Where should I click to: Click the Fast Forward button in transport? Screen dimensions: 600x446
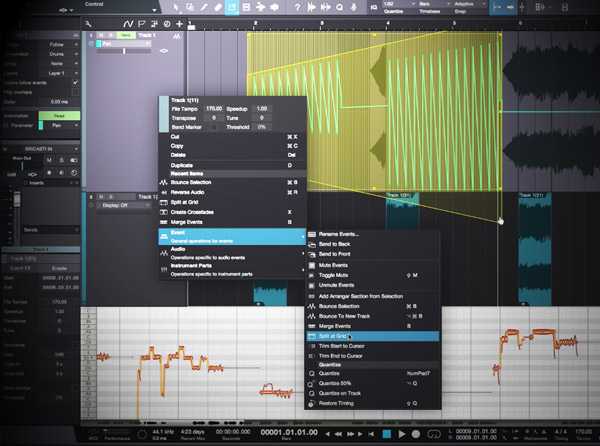(350, 434)
